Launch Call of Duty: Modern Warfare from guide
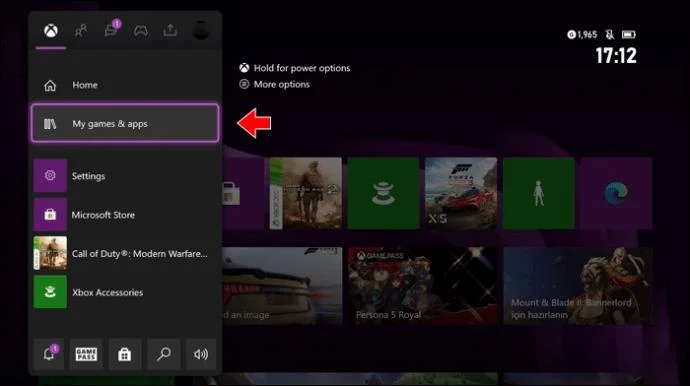This screenshot has width=690, height=386. pos(125,254)
